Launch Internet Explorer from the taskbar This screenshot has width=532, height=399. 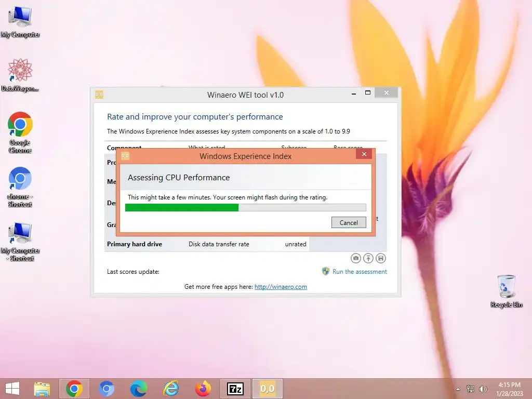[170, 389]
